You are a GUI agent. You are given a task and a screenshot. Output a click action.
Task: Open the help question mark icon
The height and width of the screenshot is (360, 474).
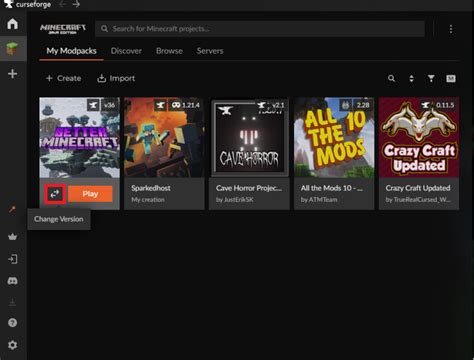(x=13, y=323)
